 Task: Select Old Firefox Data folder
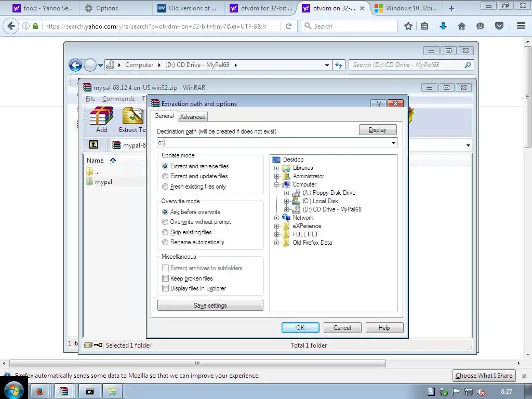pos(312,243)
